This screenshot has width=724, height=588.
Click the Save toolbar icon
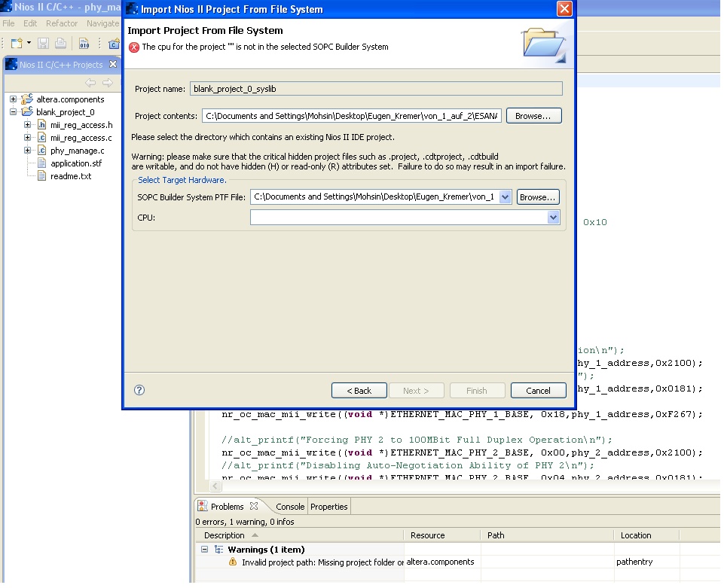click(44, 44)
